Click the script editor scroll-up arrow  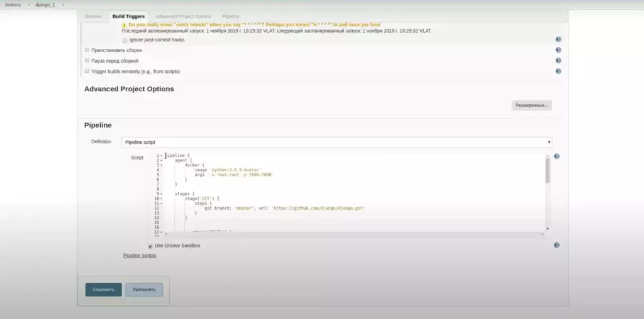[x=548, y=156]
